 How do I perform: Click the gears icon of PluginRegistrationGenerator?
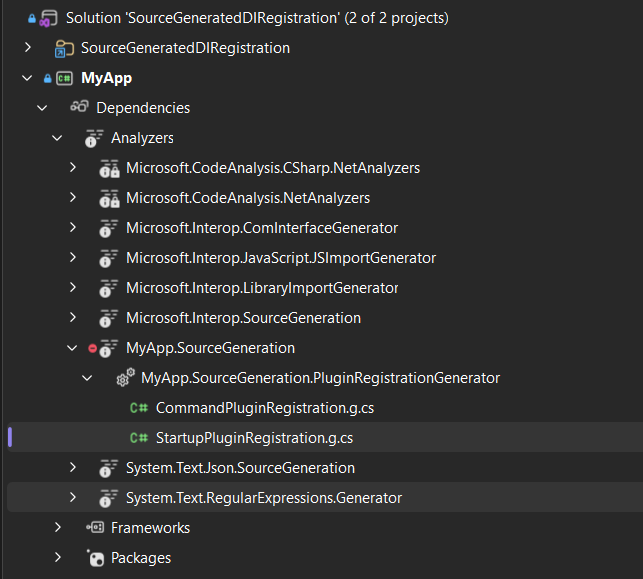click(x=125, y=377)
